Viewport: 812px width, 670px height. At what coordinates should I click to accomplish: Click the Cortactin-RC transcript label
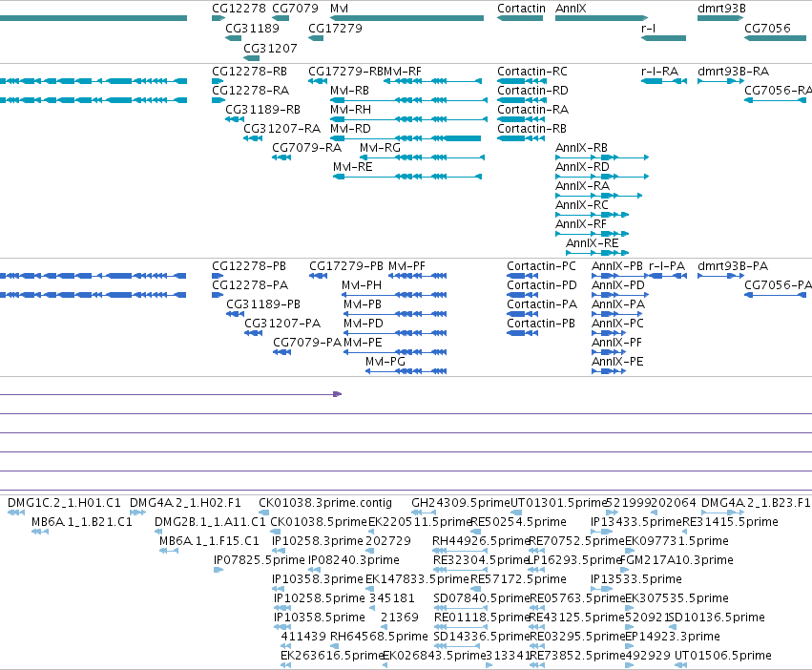coord(532,71)
